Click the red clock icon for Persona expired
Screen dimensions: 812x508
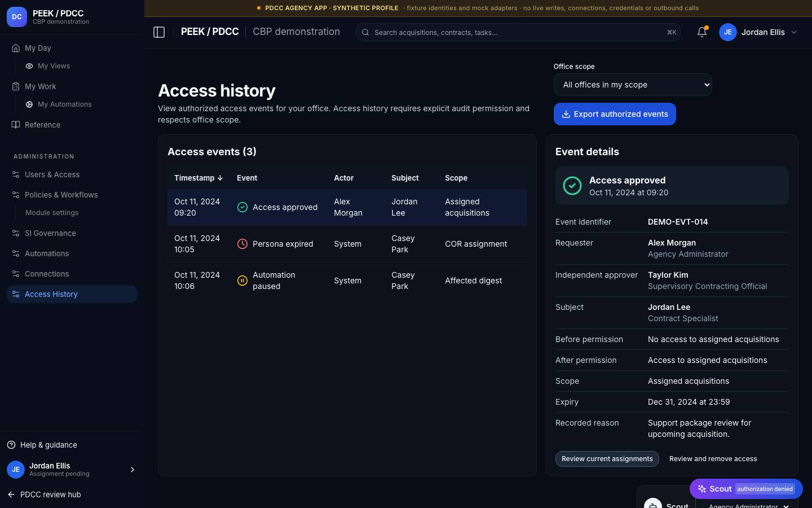[x=242, y=244]
